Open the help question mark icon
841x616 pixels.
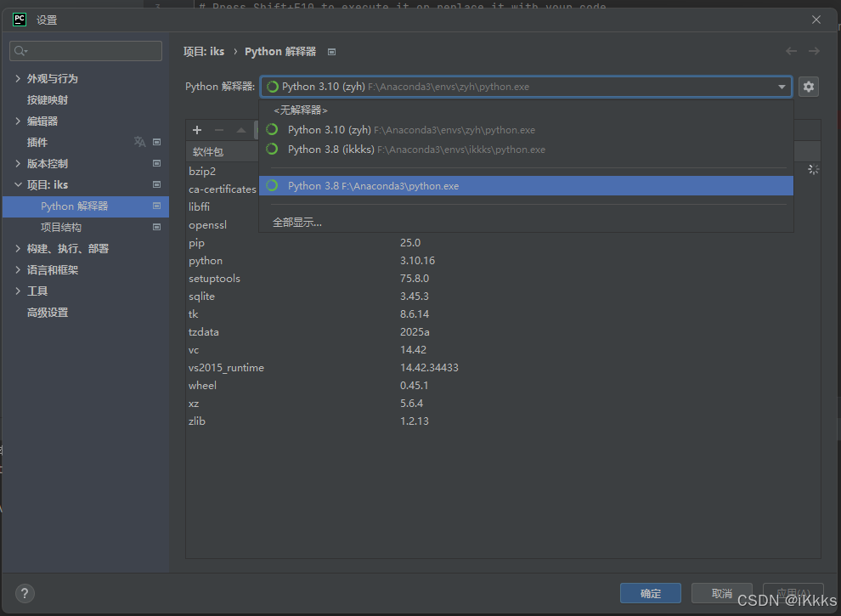coord(25,593)
